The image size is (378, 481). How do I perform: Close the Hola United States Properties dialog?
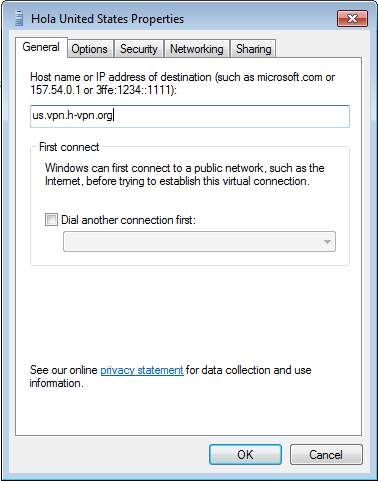pos(352,18)
